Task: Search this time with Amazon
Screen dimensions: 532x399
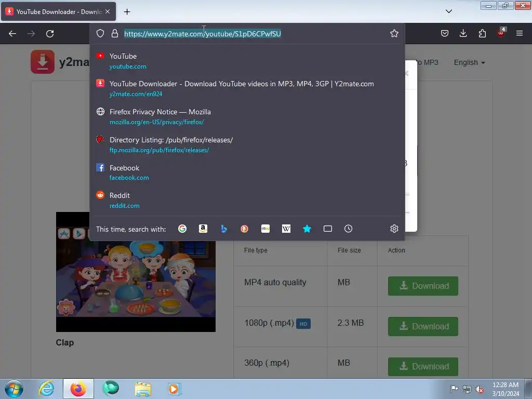Action: click(x=203, y=229)
